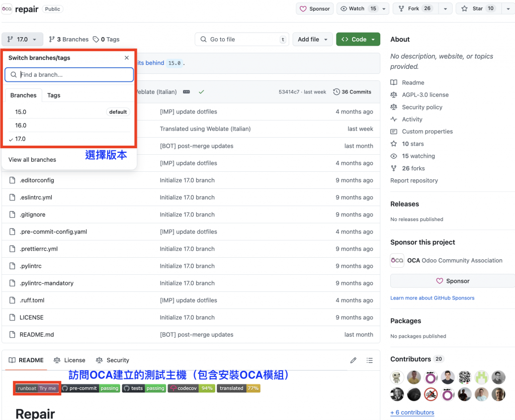Click the translated 77% badge
Image resolution: width=515 pixels, height=420 pixels.
point(238,388)
